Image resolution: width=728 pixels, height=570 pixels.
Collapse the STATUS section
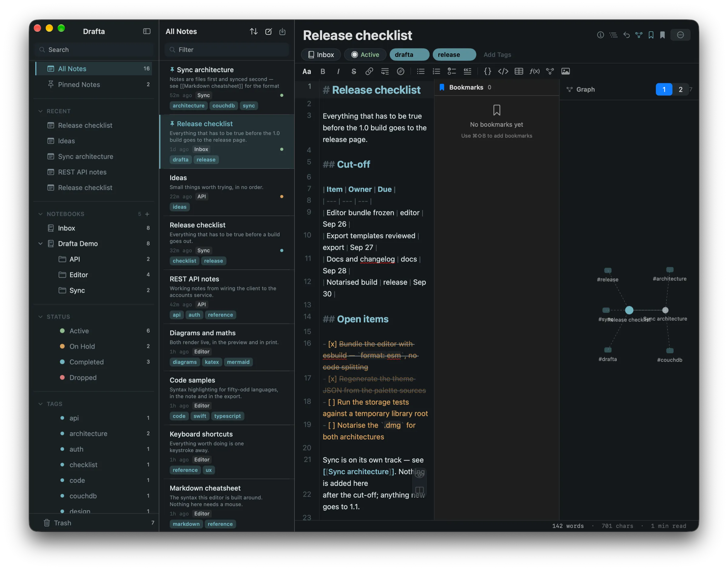click(x=40, y=317)
